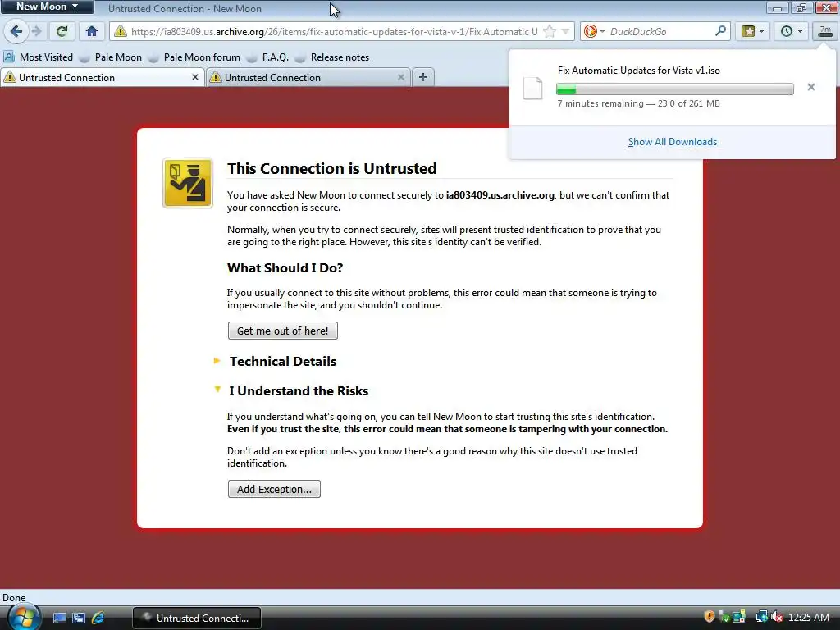This screenshot has height=630, width=840.
Task: Open the bookmarks menu button
Action: (x=752, y=31)
